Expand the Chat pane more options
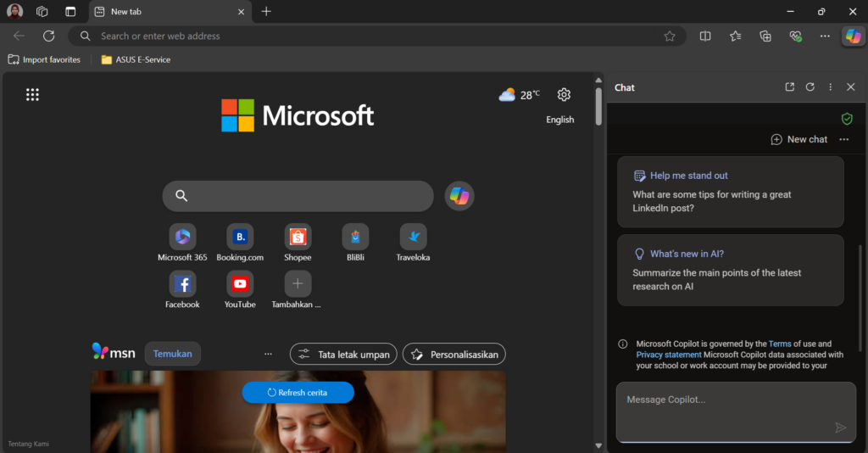This screenshot has height=453, width=868. click(831, 87)
